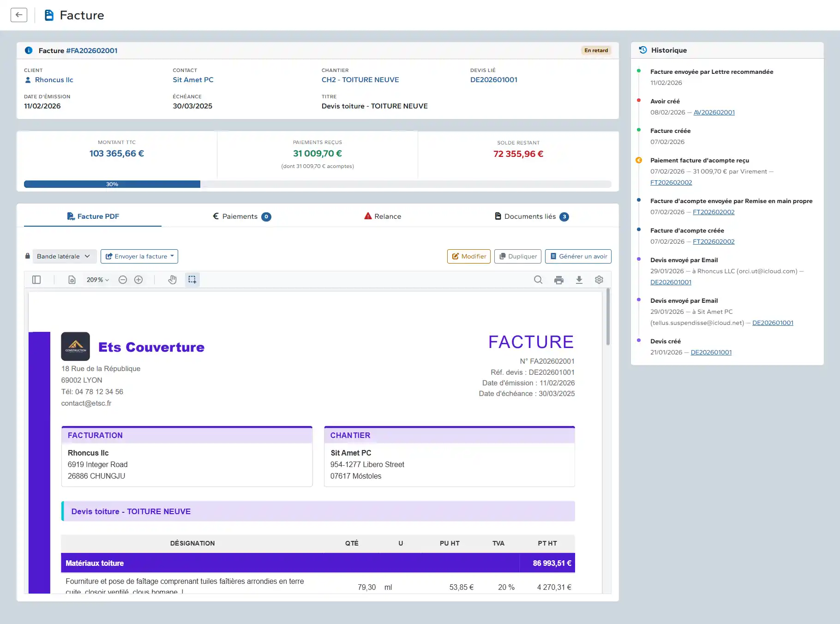Print the invoice PDF
This screenshot has height=624, width=840.
tap(559, 280)
